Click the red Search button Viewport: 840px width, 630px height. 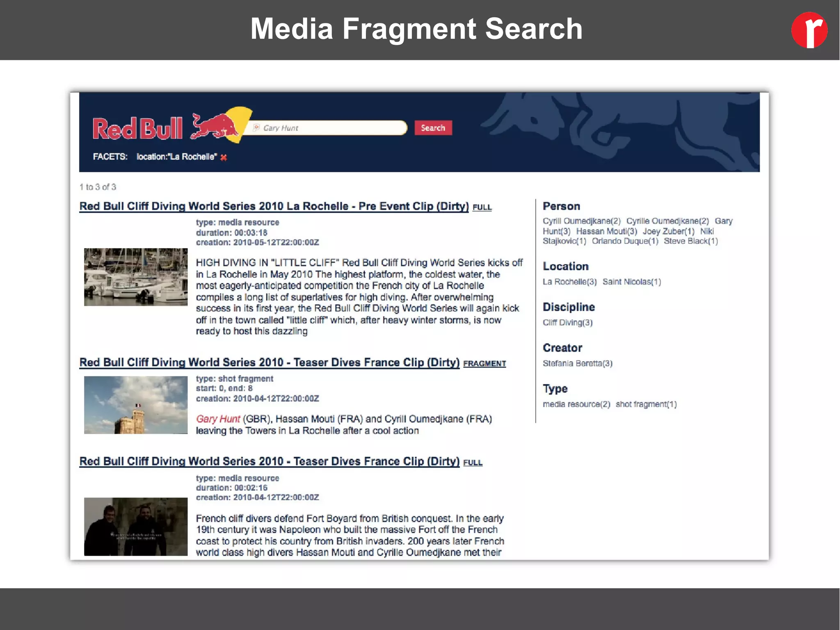click(433, 128)
